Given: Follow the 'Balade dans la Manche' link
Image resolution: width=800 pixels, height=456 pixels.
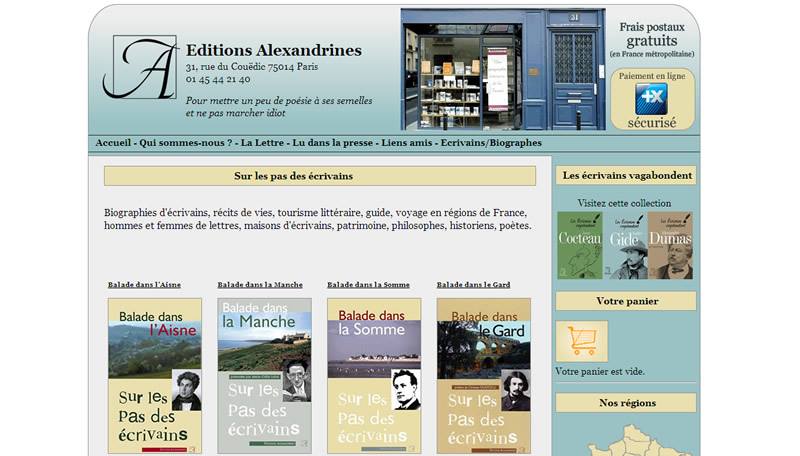Looking at the screenshot, I should 260,285.
